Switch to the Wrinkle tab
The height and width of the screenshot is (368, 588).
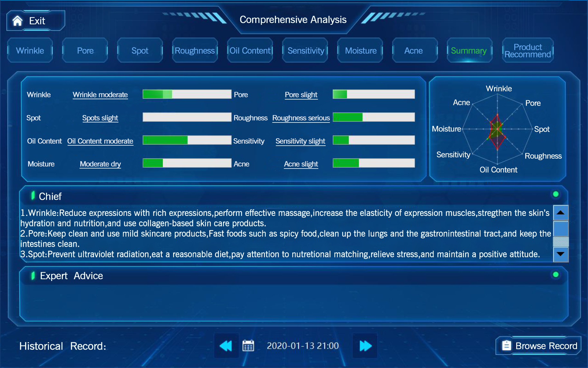point(30,51)
